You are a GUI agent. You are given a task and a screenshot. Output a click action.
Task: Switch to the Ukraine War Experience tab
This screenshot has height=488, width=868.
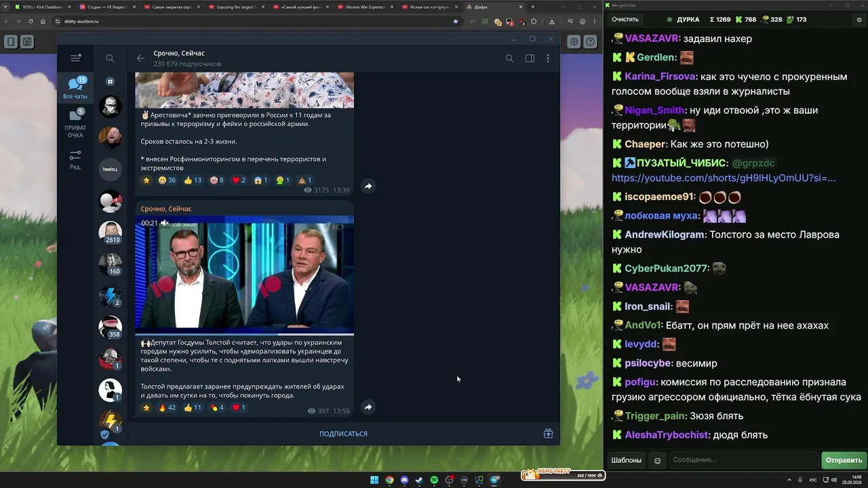366,7
